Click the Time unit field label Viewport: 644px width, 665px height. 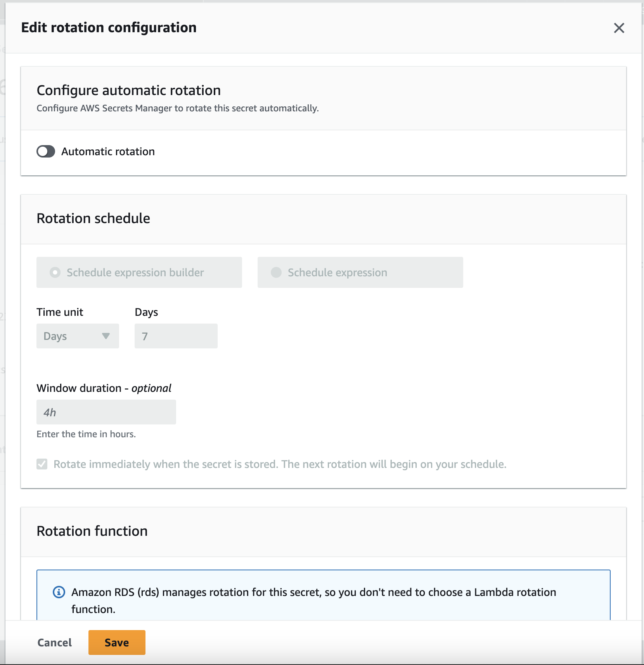pos(60,312)
